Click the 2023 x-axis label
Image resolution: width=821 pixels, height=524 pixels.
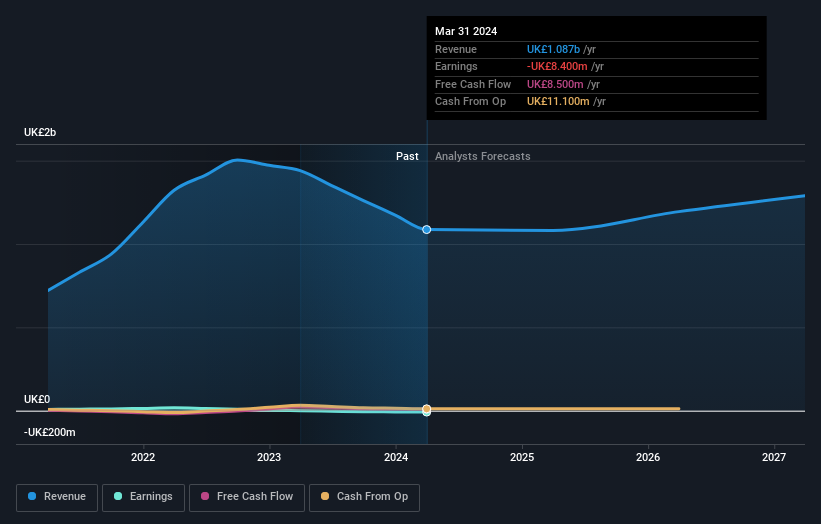(269, 457)
